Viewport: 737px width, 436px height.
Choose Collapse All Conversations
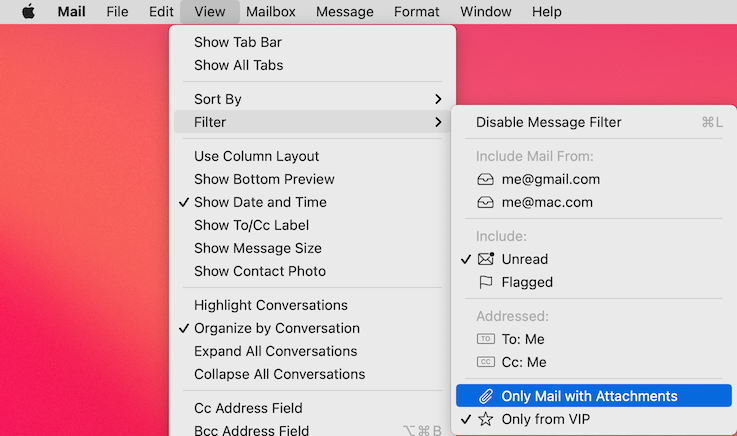click(x=312, y=374)
